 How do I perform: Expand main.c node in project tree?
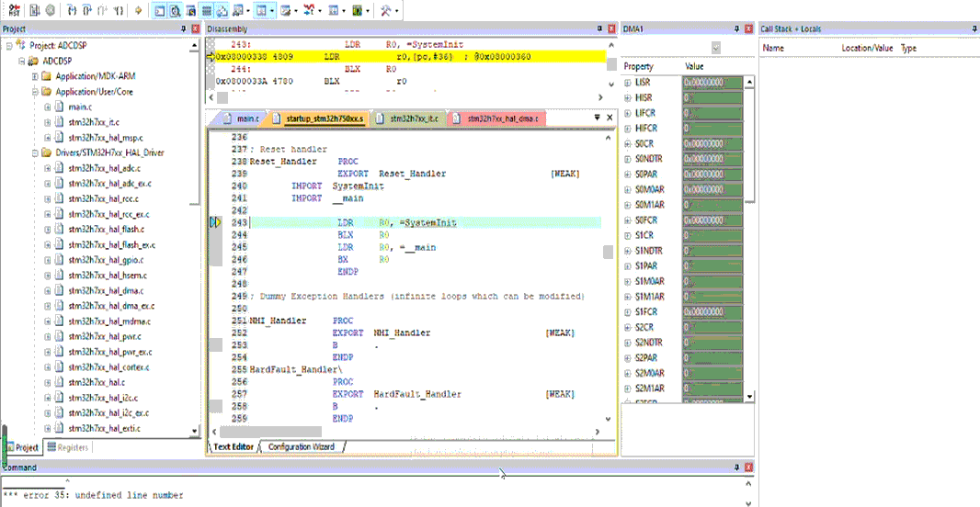47,107
